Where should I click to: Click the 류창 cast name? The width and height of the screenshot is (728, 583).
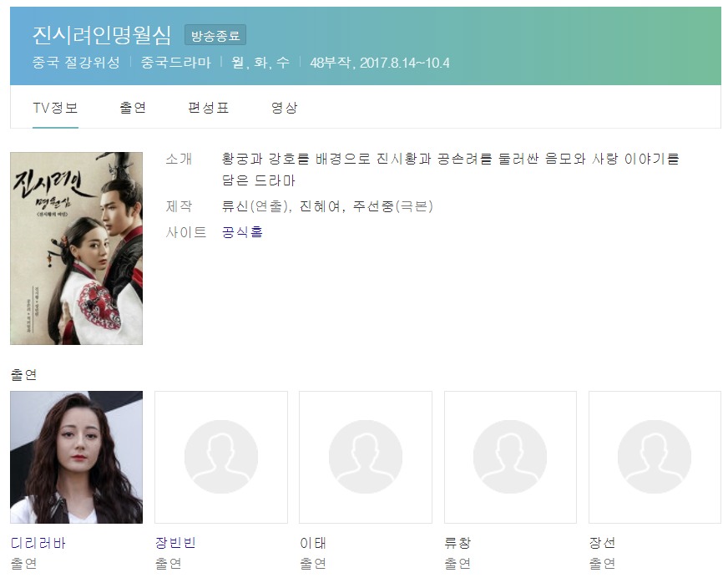click(x=458, y=543)
